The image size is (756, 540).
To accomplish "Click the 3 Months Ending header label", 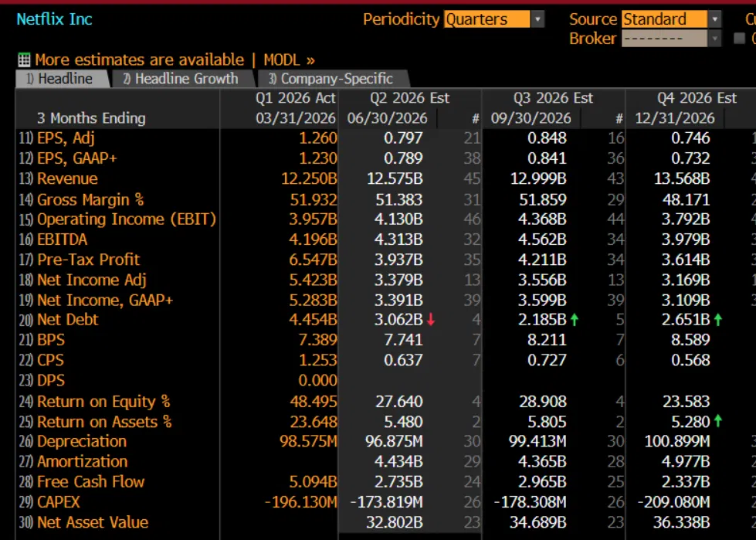I will 91,118.
